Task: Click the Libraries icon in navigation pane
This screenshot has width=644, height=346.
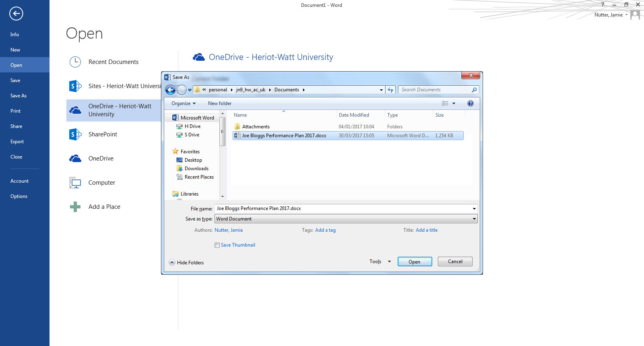Action: 175,194
